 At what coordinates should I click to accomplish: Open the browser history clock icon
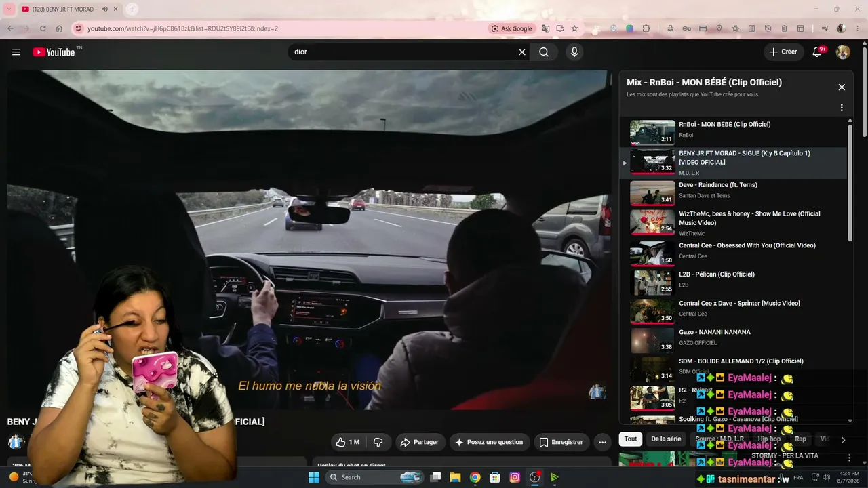click(768, 28)
